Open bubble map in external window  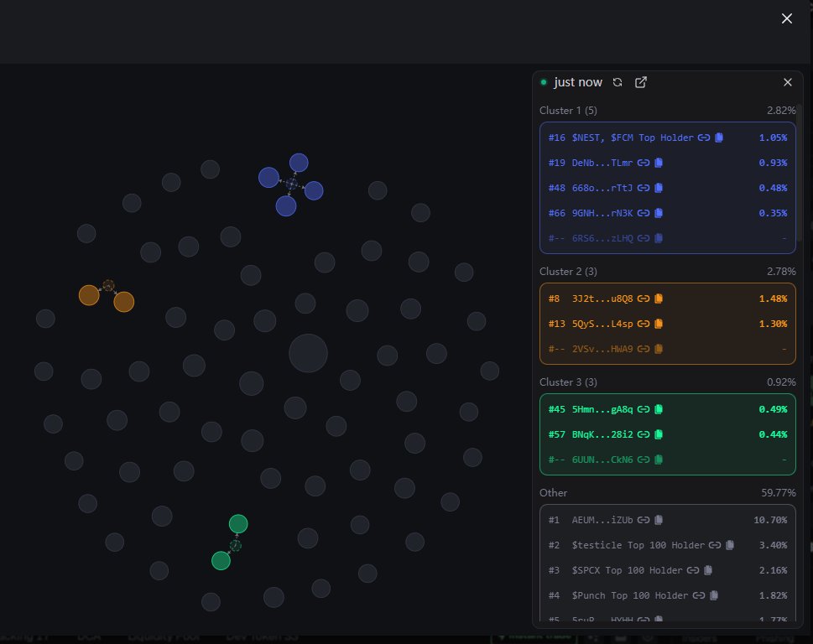pyautogui.click(x=641, y=82)
